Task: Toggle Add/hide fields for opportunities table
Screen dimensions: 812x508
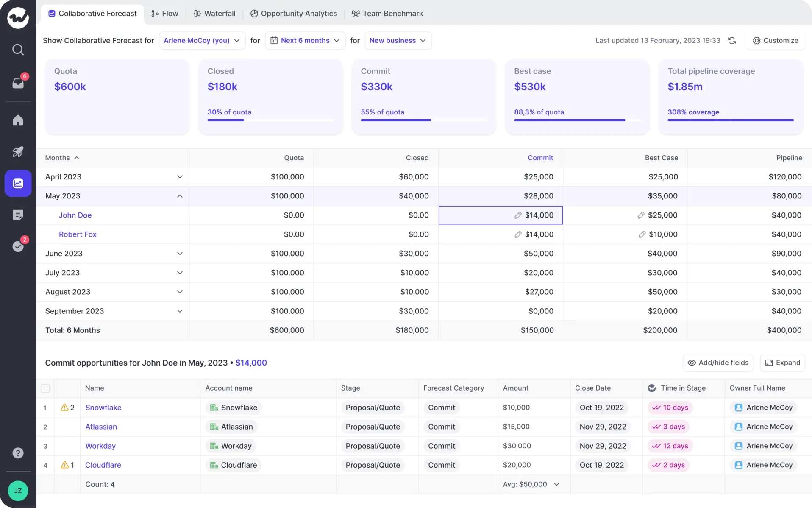Action: (717, 363)
